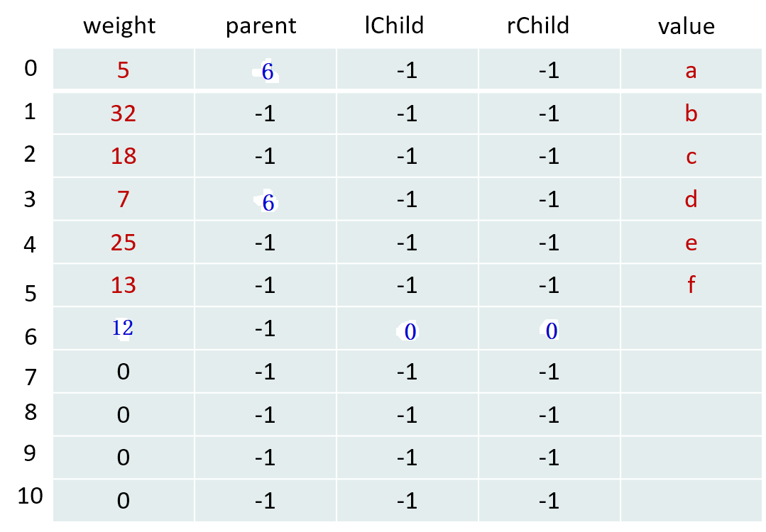Select the weight cell containing 32

tap(124, 113)
